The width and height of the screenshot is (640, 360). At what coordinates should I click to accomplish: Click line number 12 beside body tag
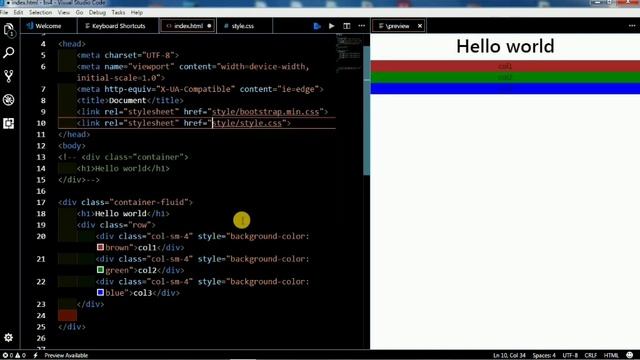[41, 146]
